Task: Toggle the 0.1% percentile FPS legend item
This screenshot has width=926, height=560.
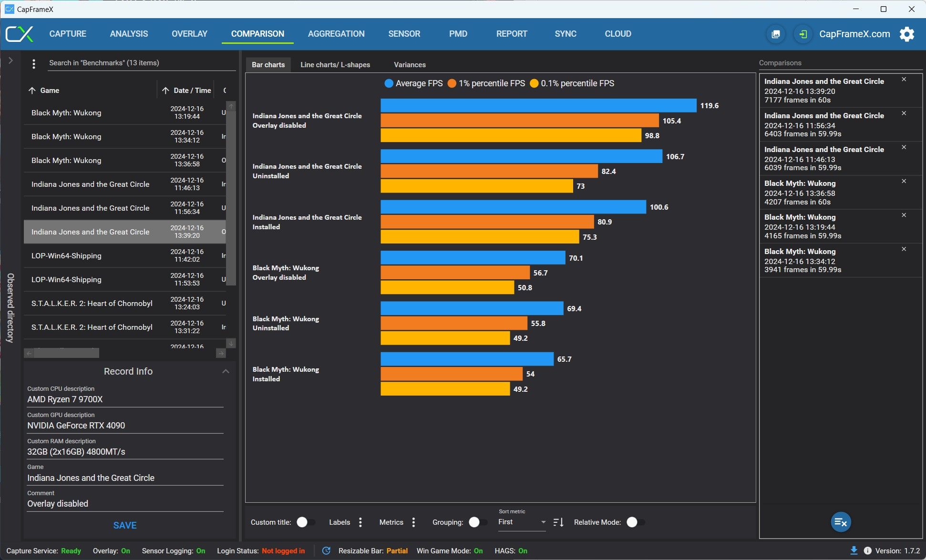Action: point(572,83)
